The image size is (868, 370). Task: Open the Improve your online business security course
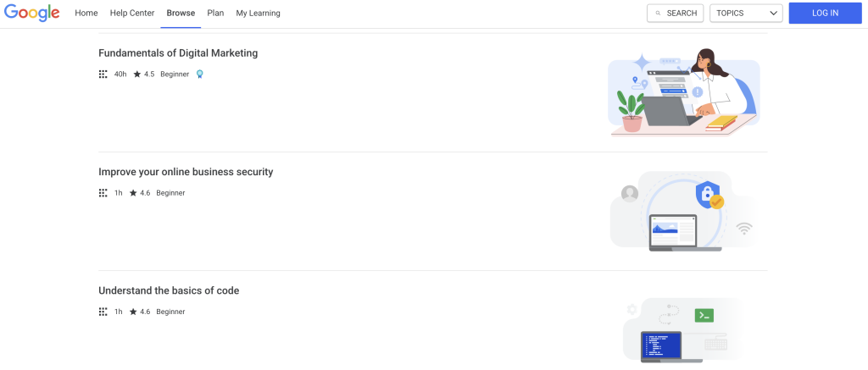click(x=186, y=172)
